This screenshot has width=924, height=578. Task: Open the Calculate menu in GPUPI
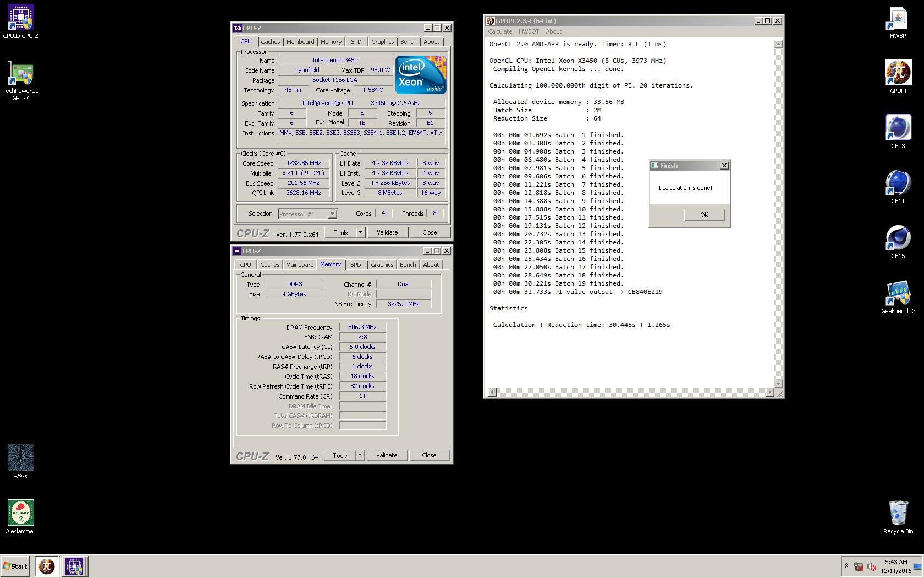click(500, 31)
